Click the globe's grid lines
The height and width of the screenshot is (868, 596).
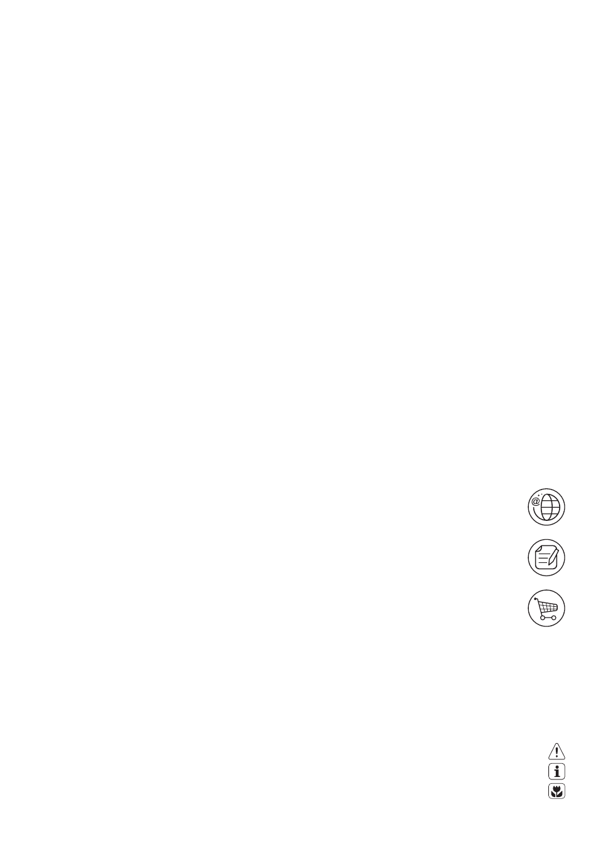pos(550,508)
